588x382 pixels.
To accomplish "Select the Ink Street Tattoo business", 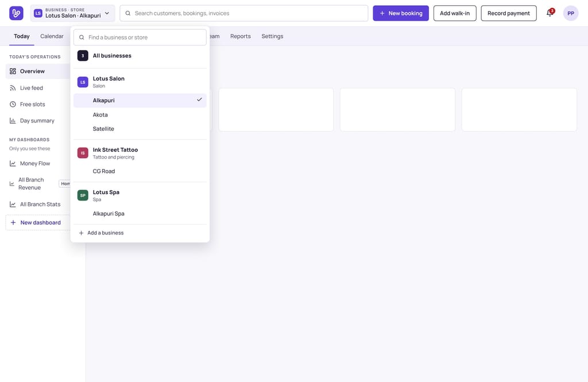I will [140, 153].
